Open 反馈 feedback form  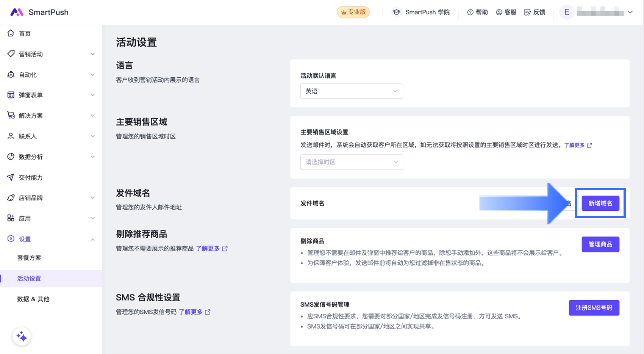click(535, 12)
